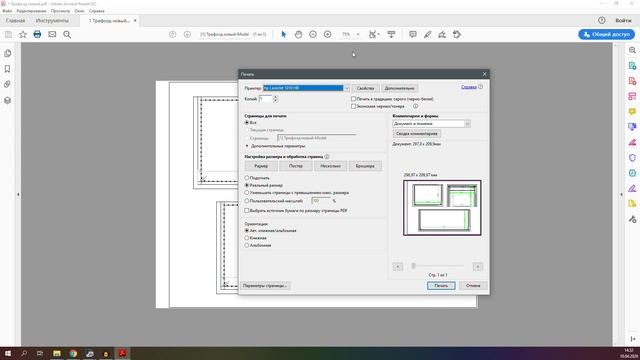The image size is (640, 360).
Task: Click the add comment note icon
Action: coord(413,35)
